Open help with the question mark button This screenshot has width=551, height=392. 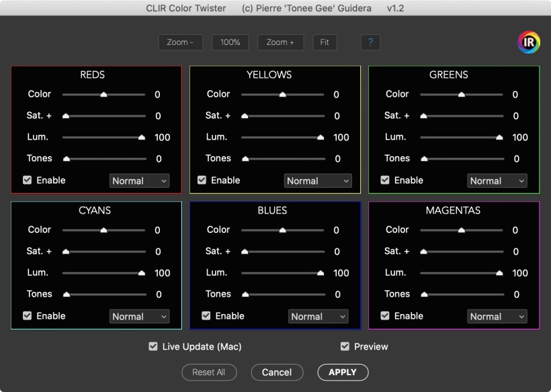click(x=370, y=42)
